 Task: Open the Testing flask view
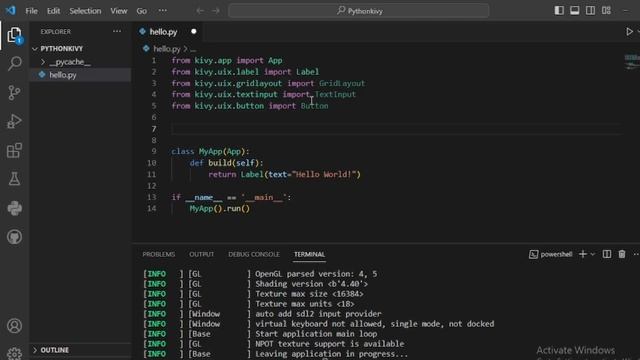tap(14, 179)
